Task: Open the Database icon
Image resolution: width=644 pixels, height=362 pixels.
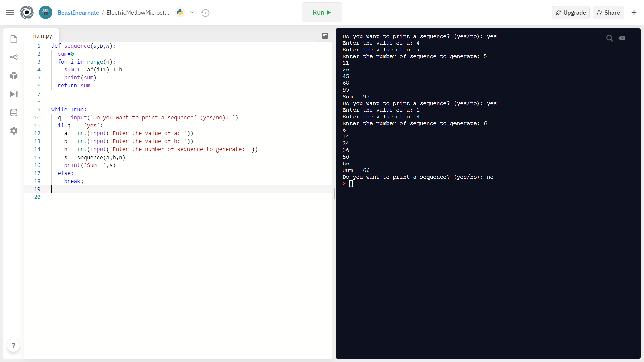Action: click(14, 112)
